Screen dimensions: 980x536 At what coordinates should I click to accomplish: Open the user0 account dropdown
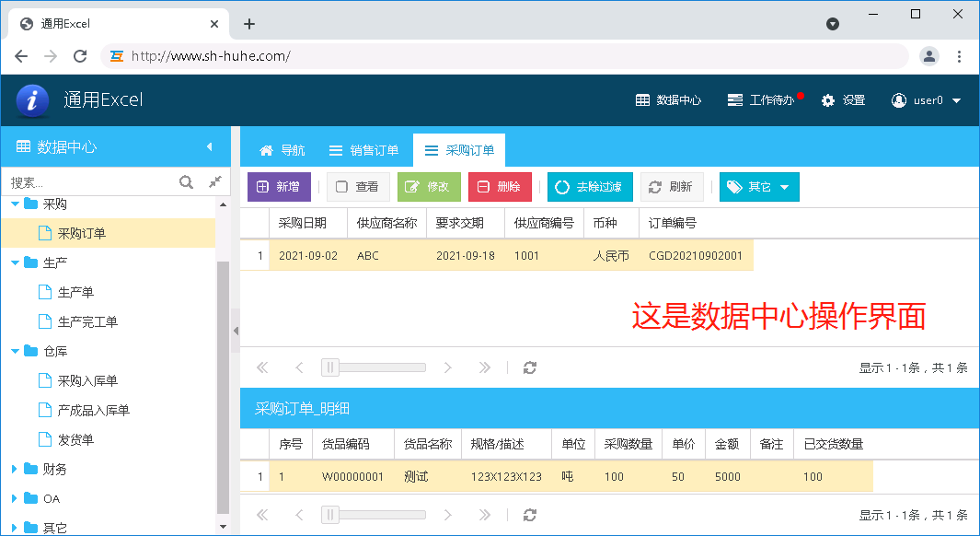coord(927,100)
